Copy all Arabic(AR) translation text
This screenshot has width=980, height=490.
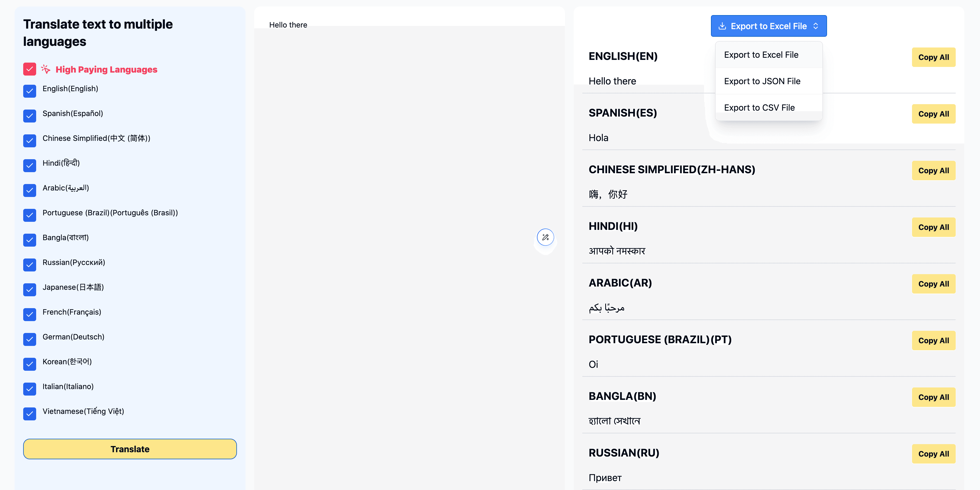point(933,284)
